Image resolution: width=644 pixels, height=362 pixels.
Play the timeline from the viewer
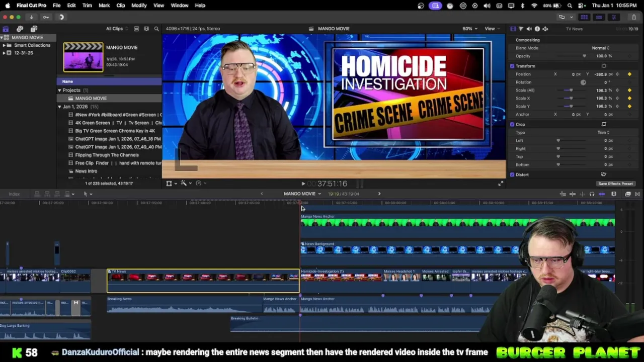(x=303, y=184)
